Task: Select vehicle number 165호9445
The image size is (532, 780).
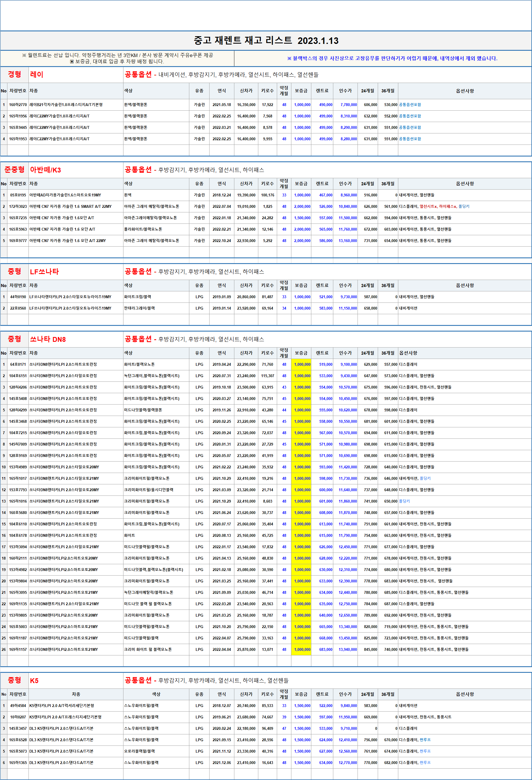Action: coord(18,127)
